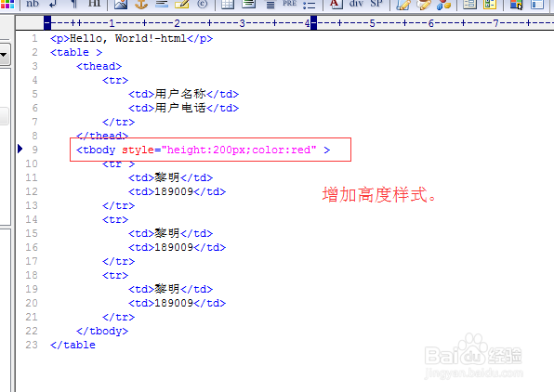Click the closing </tr> tag on line 7
The width and height of the screenshot is (554, 392).
coord(118,122)
